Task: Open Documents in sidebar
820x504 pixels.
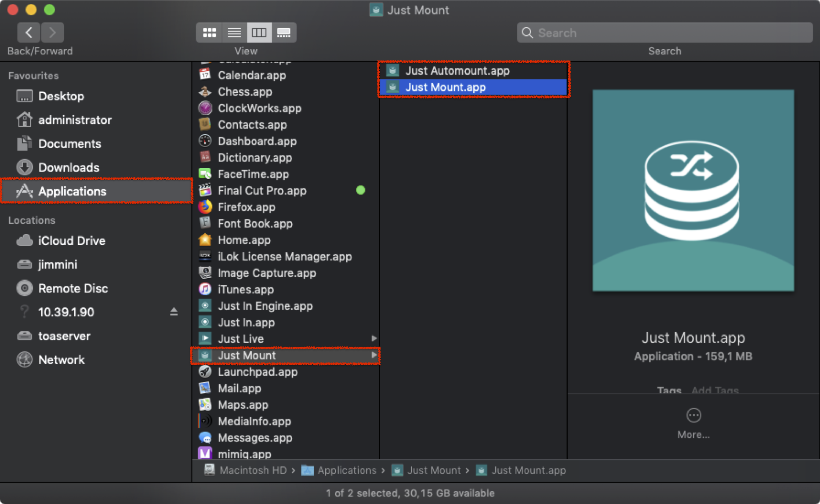Action: tap(96, 144)
